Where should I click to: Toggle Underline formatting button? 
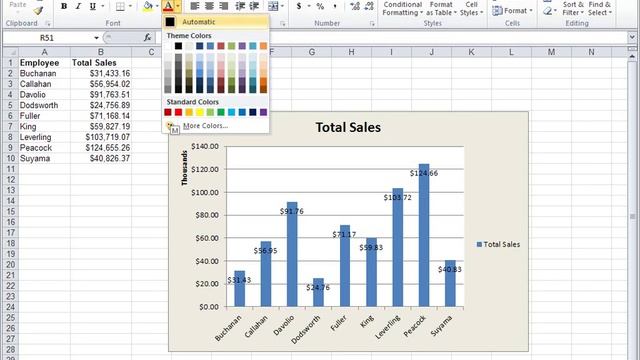point(93,6)
